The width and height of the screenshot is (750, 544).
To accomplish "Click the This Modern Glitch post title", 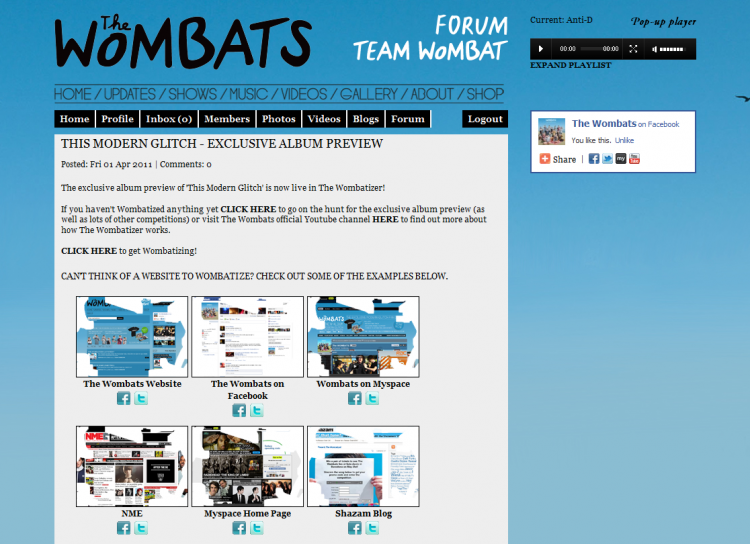I will tap(222, 144).
